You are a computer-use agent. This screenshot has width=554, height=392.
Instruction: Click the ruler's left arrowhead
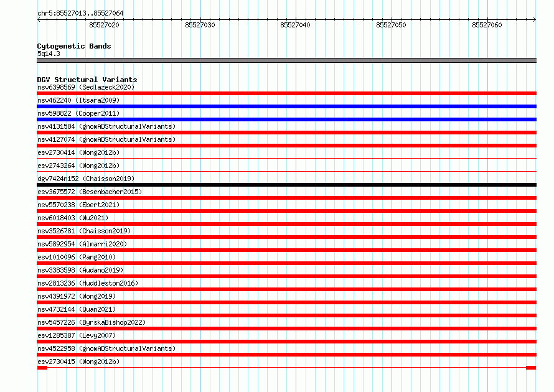tap(39, 19)
